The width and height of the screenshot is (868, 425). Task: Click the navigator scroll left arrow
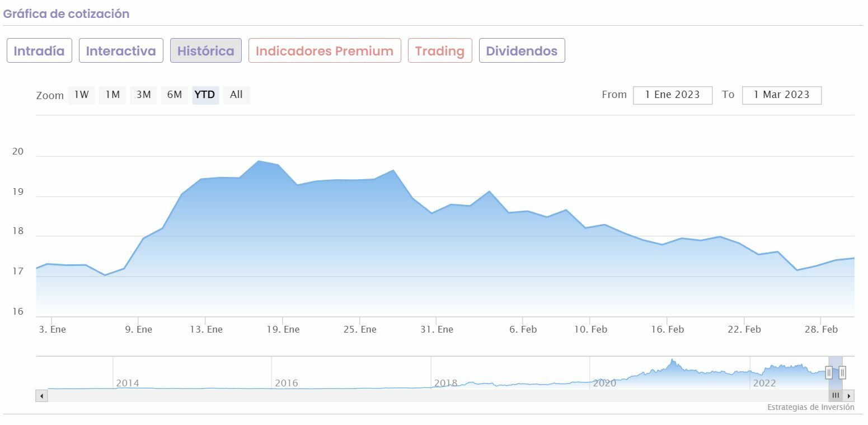coord(41,396)
